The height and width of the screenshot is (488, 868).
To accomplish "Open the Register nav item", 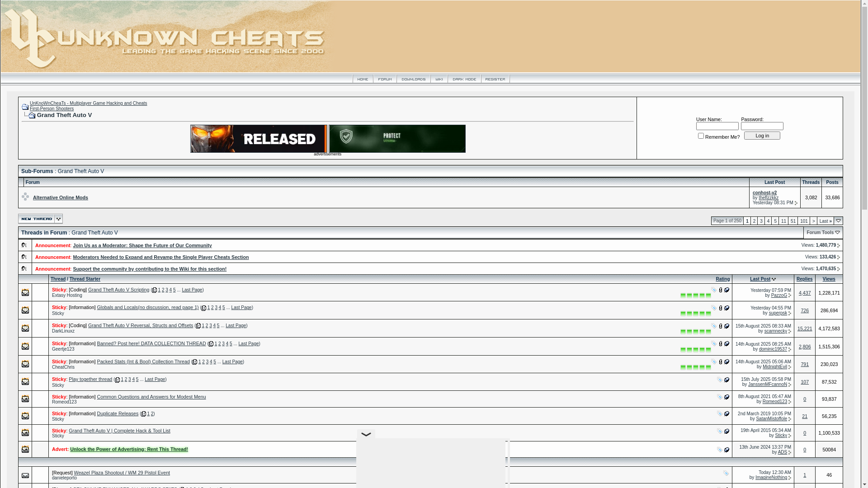I will tap(495, 79).
